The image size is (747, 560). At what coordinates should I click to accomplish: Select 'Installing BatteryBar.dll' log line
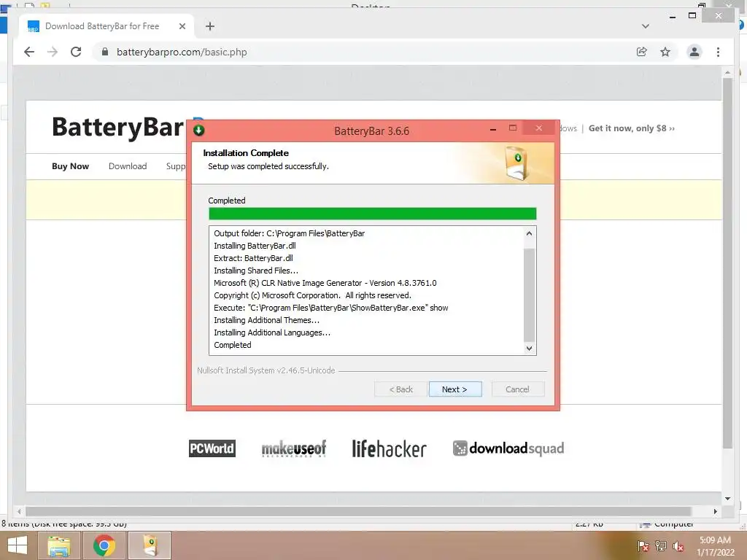coord(255,246)
